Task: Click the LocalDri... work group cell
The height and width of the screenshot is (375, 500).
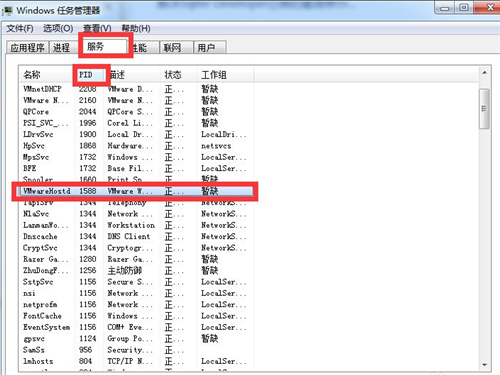Action: (x=224, y=134)
